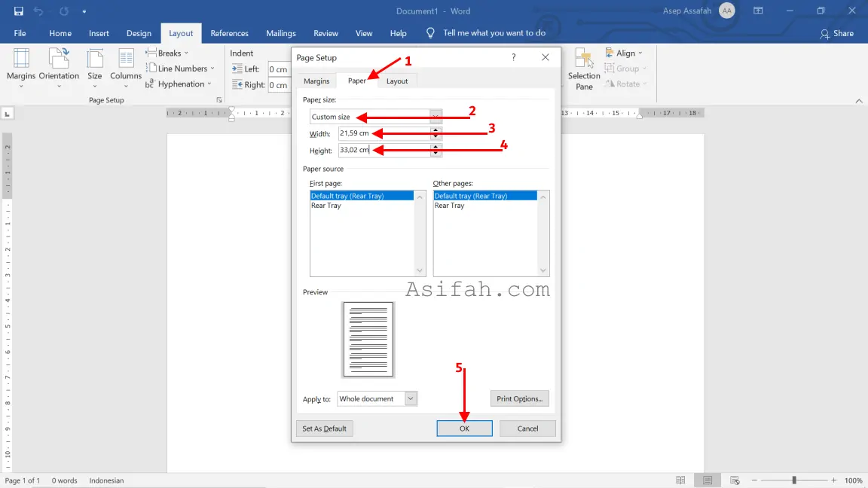Image resolution: width=868 pixels, height=488 pixels.
Task: Select Default tray under First page
Action: click(362, 196)
